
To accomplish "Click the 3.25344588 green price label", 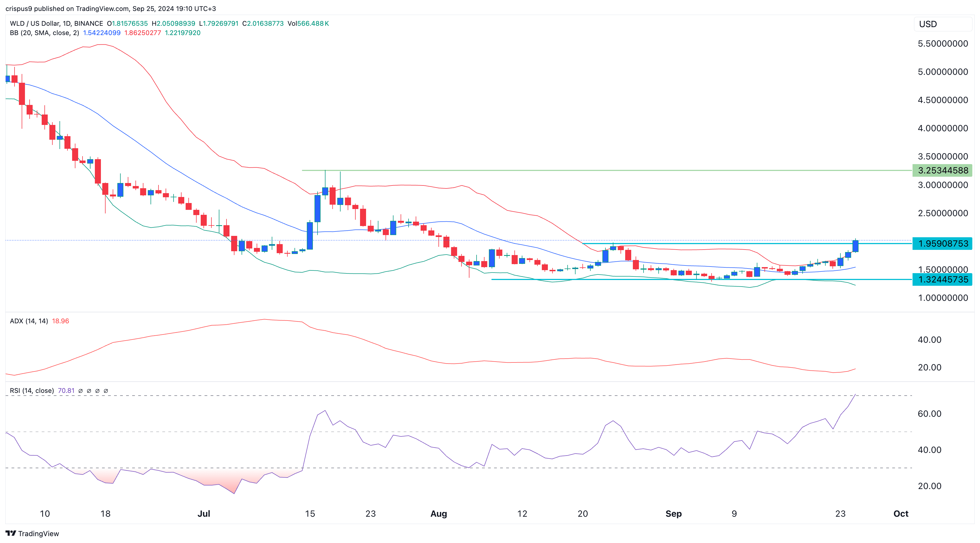I will pos(942,170).
